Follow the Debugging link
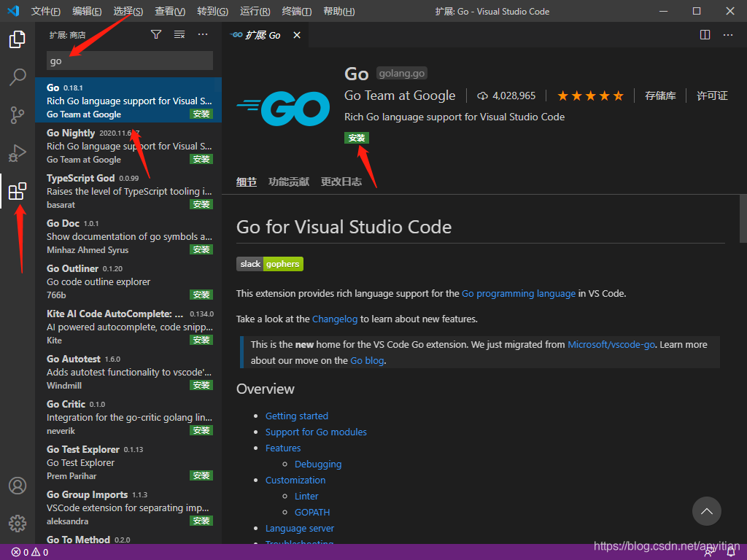Screen dimensions: 747x560 [318, 464]
